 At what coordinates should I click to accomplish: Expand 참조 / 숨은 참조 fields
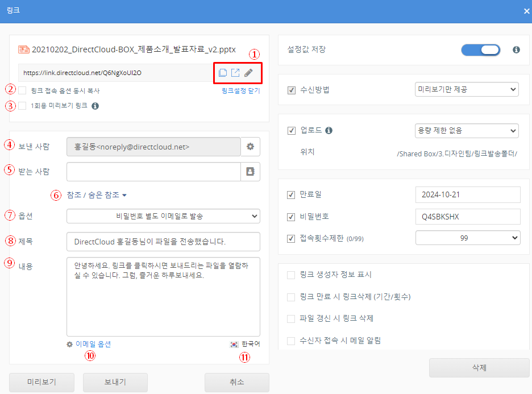(96, 195)
